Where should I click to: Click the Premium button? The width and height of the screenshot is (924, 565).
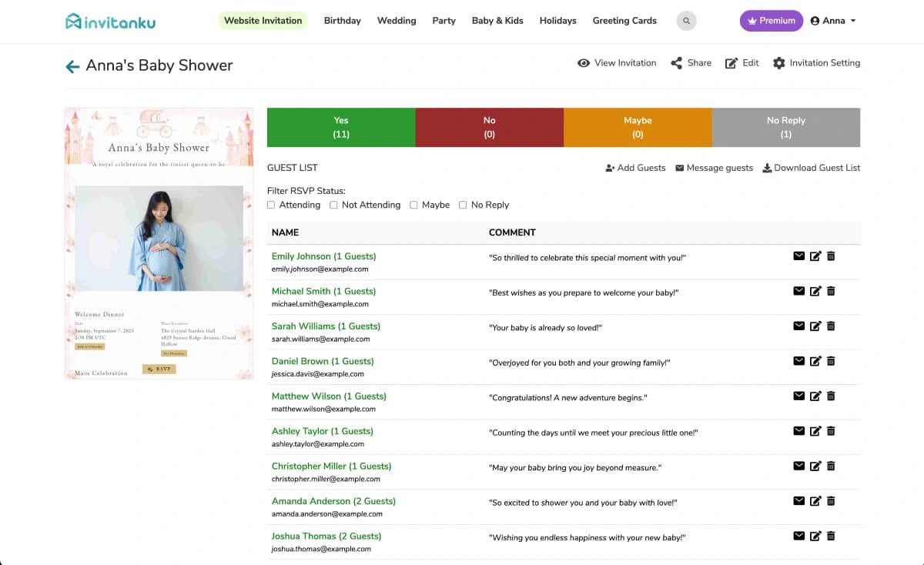tap(772, 21)
